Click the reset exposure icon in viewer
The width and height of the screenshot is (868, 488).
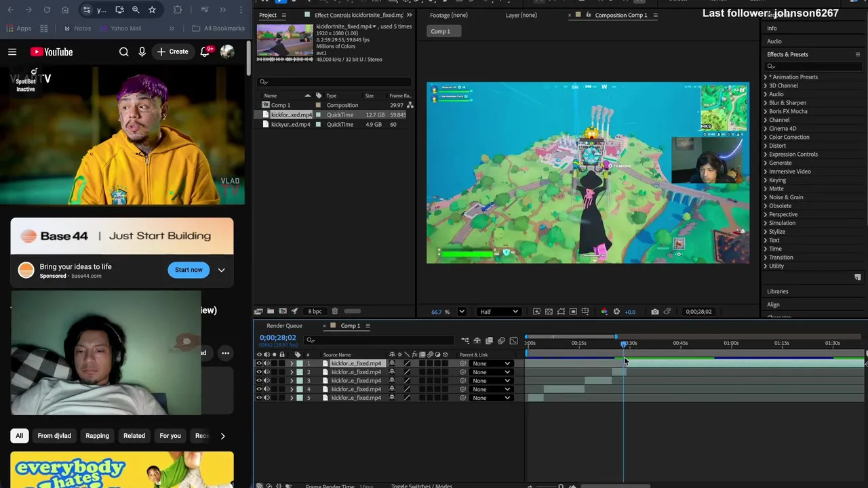(x=616, y=312)
